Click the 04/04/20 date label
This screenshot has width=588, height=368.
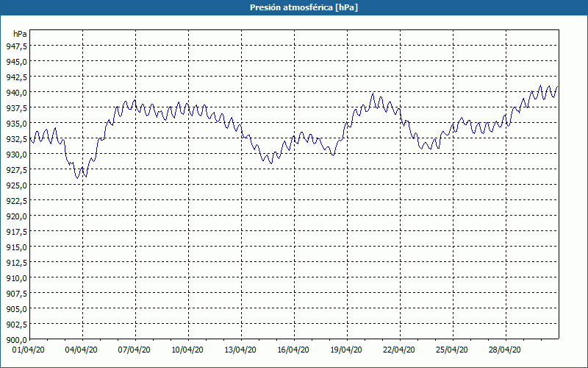(82, 350)
